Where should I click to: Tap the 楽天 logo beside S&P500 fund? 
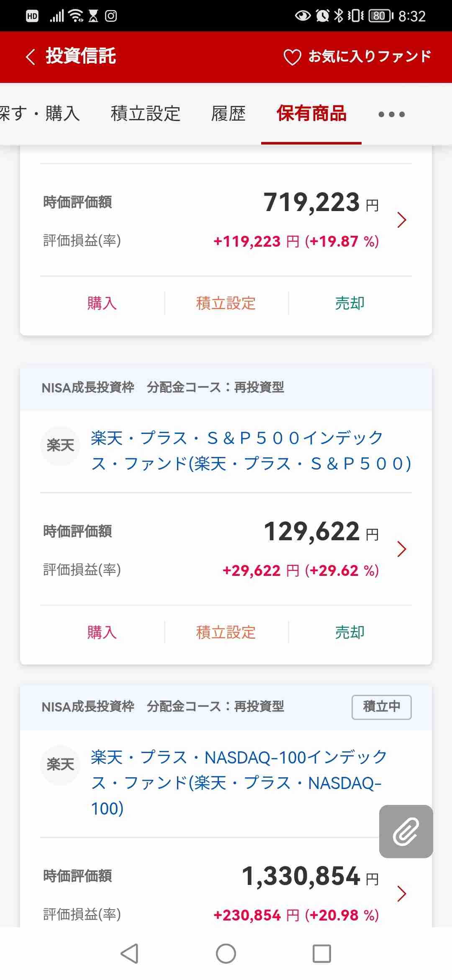coord(60,446)
